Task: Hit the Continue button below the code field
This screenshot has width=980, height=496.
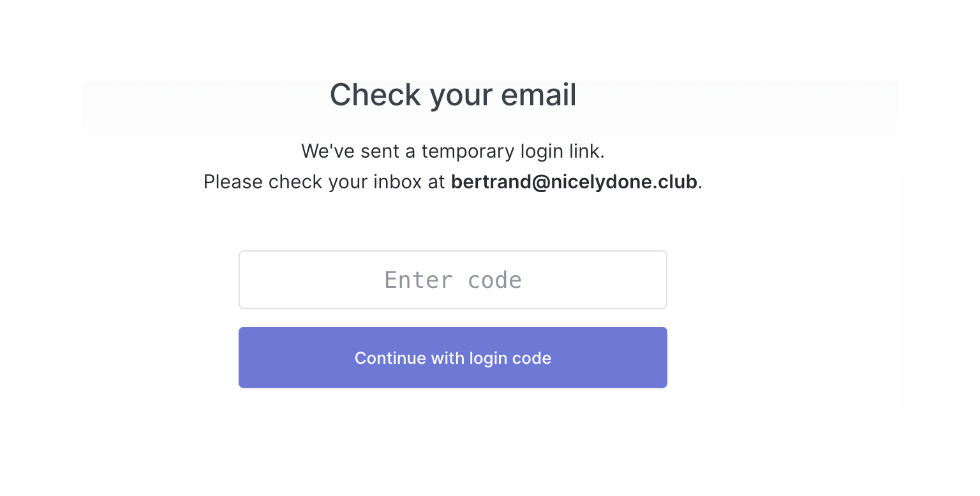Action: pyautogui.click(x=452, y=357)
